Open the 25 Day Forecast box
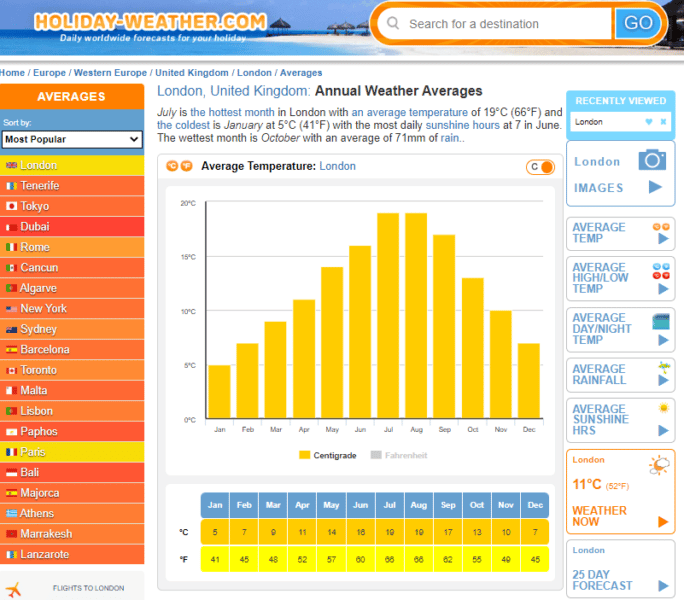 620,569
